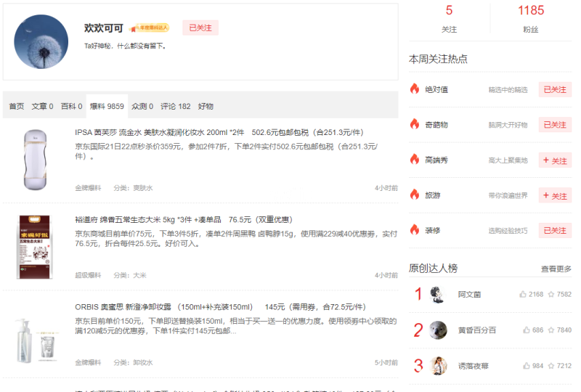The image size is (581, 392).
Task: Open the 文章 0 tab
Action: point(42,107)
